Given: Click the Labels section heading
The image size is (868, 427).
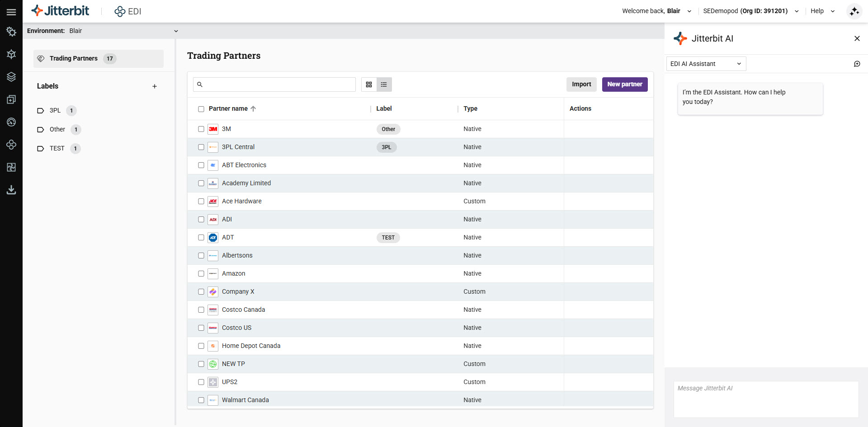Looking at the screenshot, I should [47, 86].
